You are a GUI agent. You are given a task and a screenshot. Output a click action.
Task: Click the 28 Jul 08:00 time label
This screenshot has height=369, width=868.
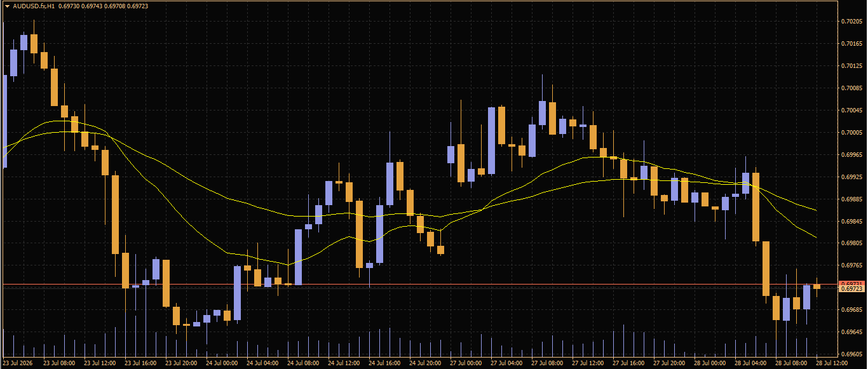coord(791,363)
